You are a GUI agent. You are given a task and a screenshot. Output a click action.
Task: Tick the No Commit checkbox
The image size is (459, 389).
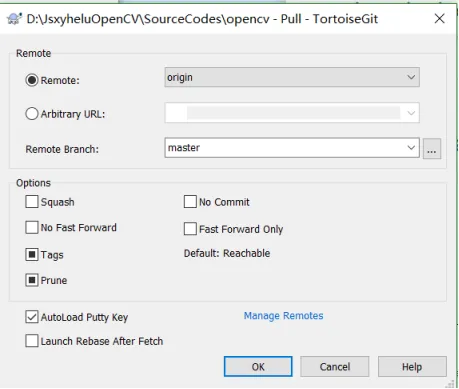190,202
